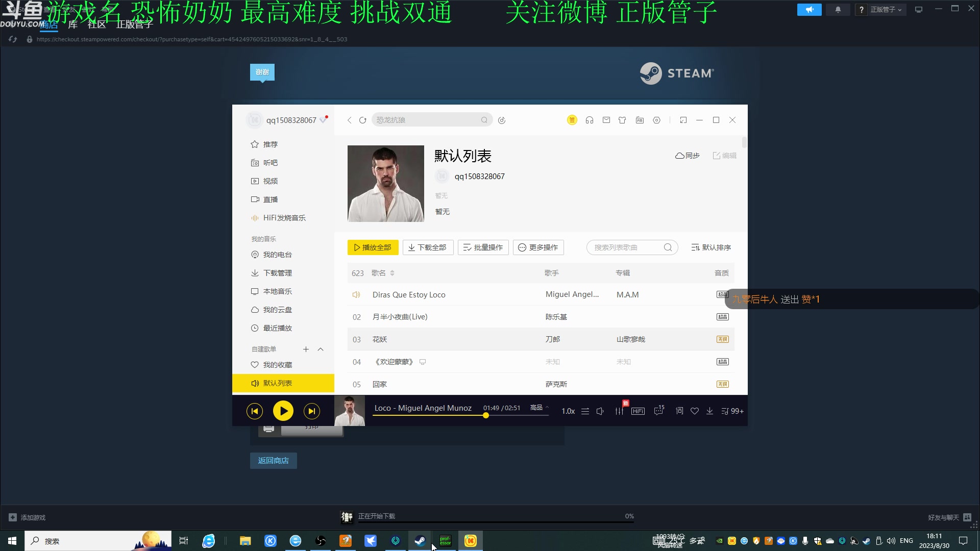This screenshot has height=551, width=980.
Task: Open Steam in the Windows taskbar
Action: 420,541
